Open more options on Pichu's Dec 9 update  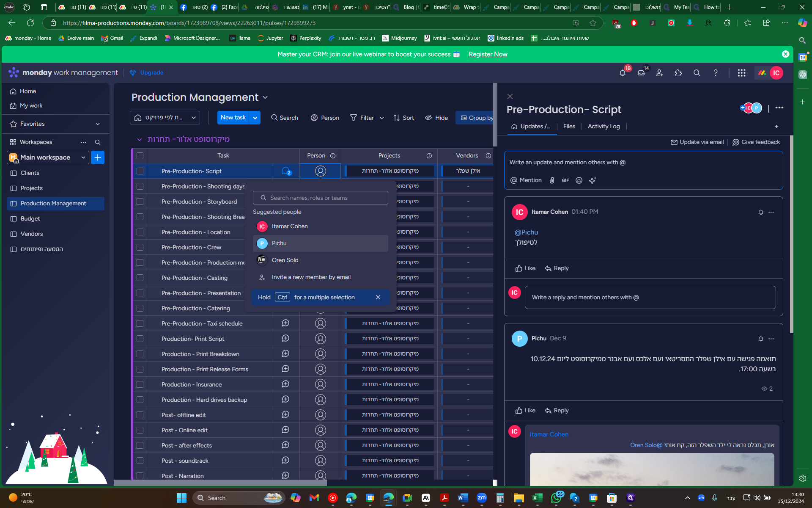click(x=771, y=339)
